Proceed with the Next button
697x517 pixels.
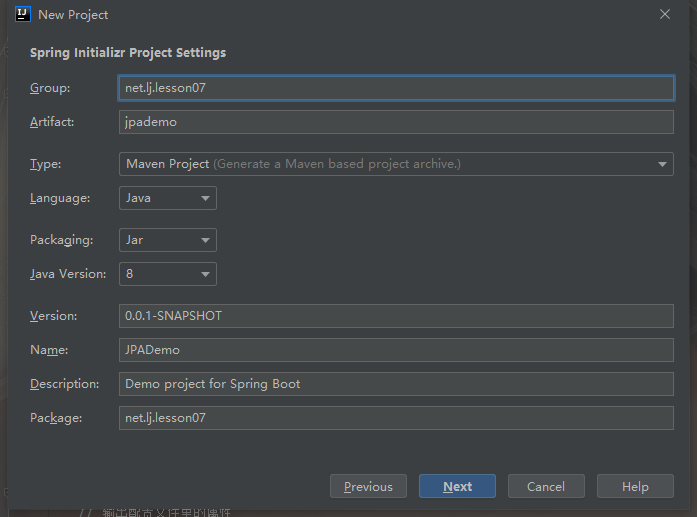457,486
